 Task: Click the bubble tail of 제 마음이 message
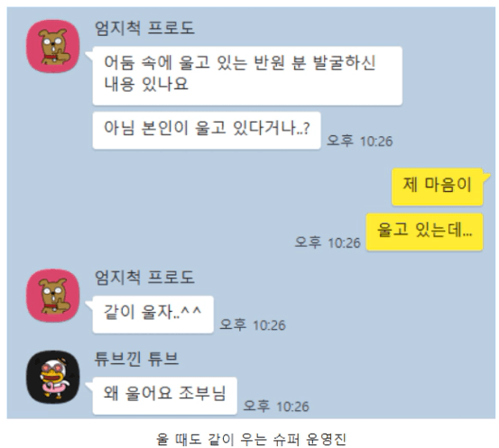(x=486, y=176)
